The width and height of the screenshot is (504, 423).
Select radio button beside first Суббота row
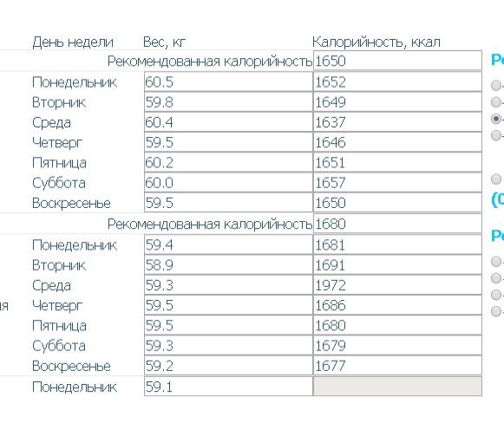[496, 179]
